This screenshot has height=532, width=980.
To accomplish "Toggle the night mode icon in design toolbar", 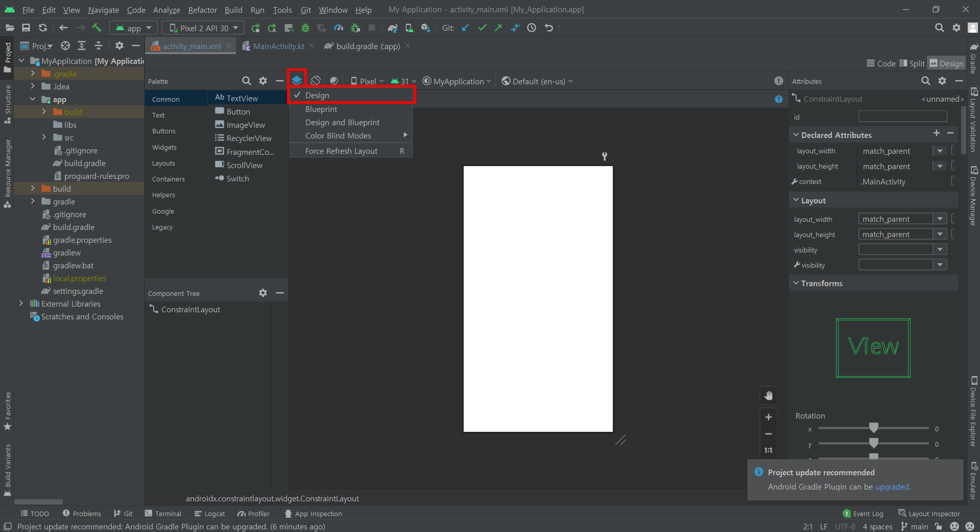I will 334,81.
